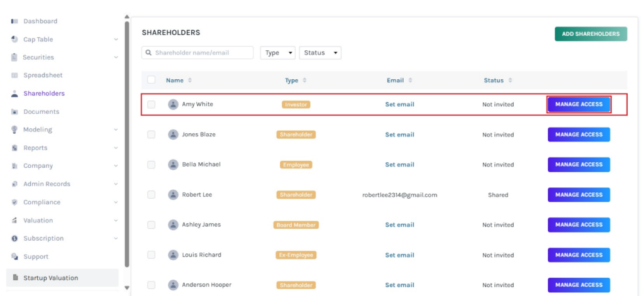Check the box for Louis Richard
Image resolution: width=644 pixels, height=296 pixels.
tap(151, 255)
